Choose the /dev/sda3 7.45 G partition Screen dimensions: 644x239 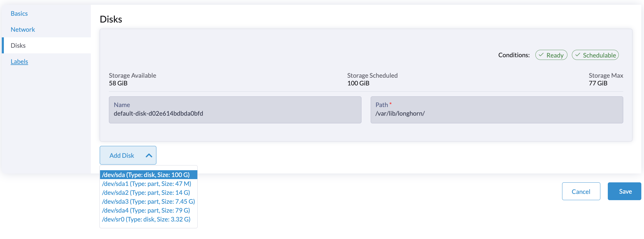coord(148,201)
